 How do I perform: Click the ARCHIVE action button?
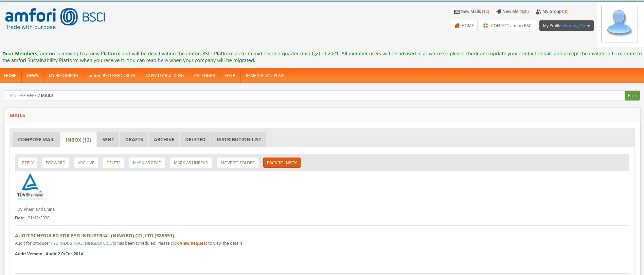86,163
